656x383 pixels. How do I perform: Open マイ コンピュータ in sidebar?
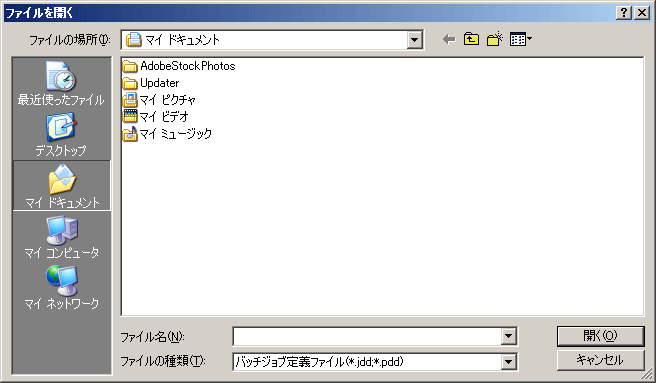62,237
